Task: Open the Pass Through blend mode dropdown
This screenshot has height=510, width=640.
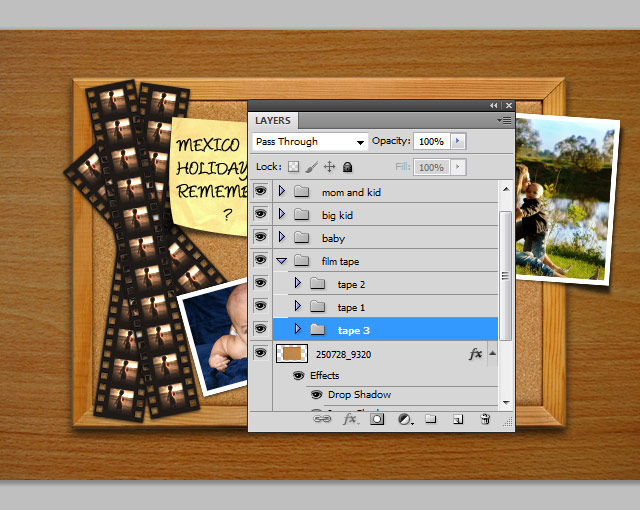Action: point(310,142)
